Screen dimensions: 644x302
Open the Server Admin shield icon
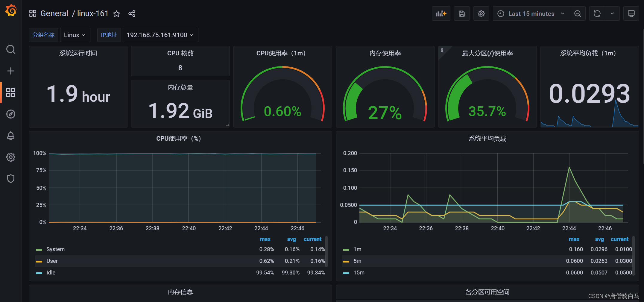(11, 179)
